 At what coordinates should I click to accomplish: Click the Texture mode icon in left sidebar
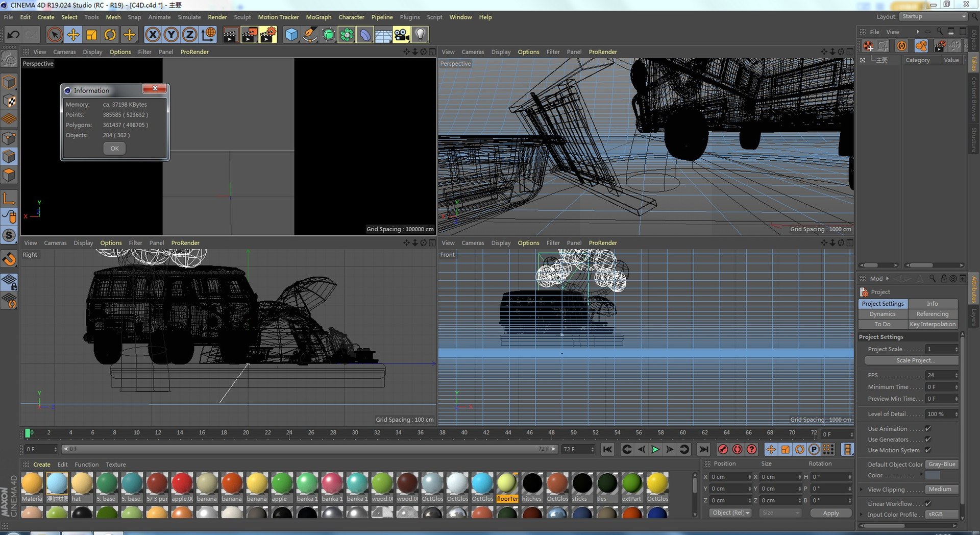click(9, 101)
